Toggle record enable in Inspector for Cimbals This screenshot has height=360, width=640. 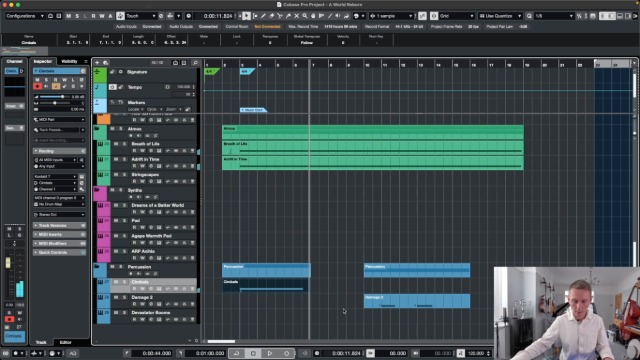click(38, 86)
